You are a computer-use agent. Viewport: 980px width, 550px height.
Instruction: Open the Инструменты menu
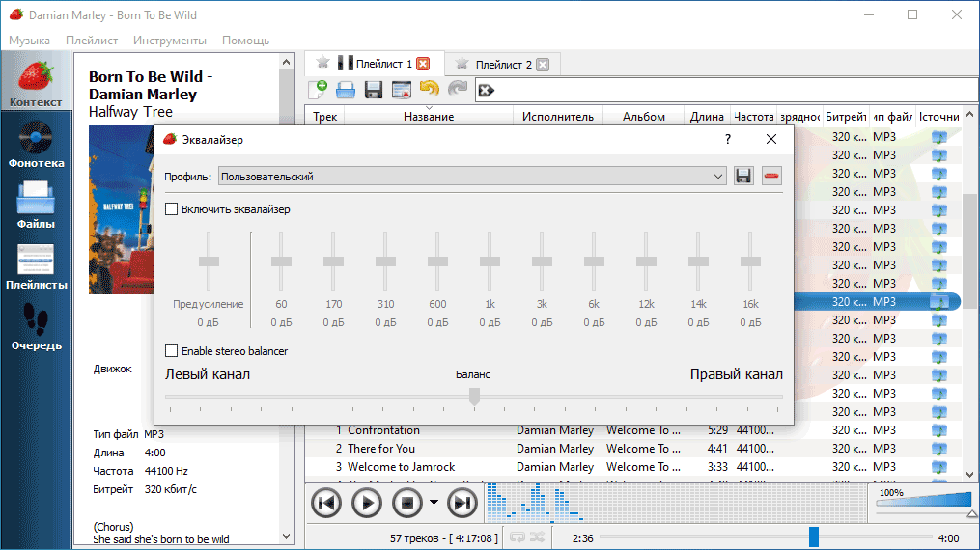pos(169,40)
